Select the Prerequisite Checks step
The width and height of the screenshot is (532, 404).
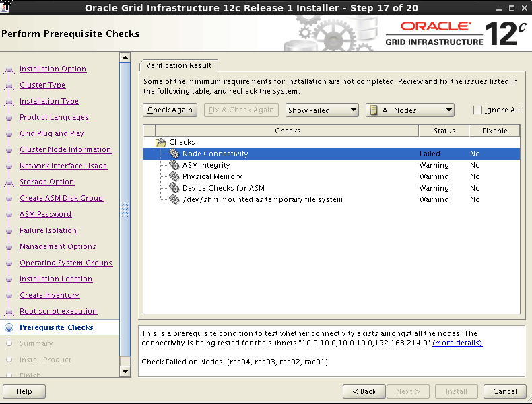point(57,327)
